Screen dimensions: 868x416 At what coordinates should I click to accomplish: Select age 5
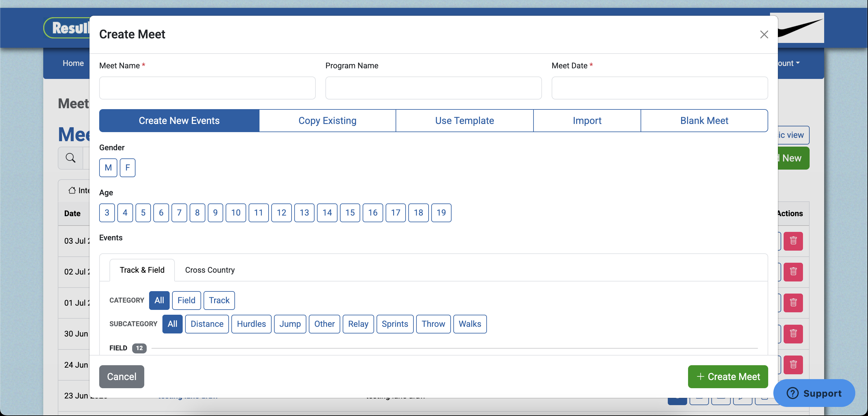(143, 213)
